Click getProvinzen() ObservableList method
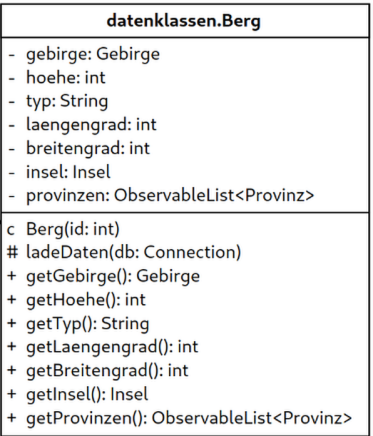This screenshot has height=436, width=373. point(189,418)
